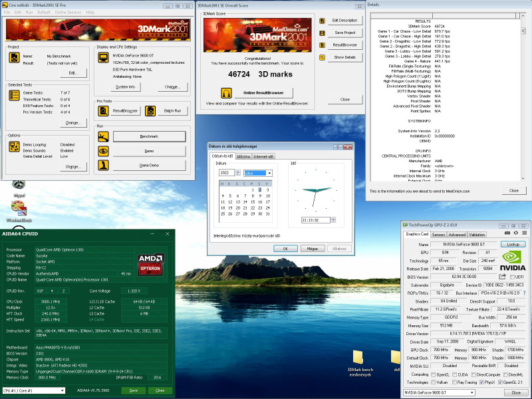Toggle the DirectCompute checkbox in GPU-Z
Image resolution: width=532 pixels, height=399 pixels.
[473, 374]
